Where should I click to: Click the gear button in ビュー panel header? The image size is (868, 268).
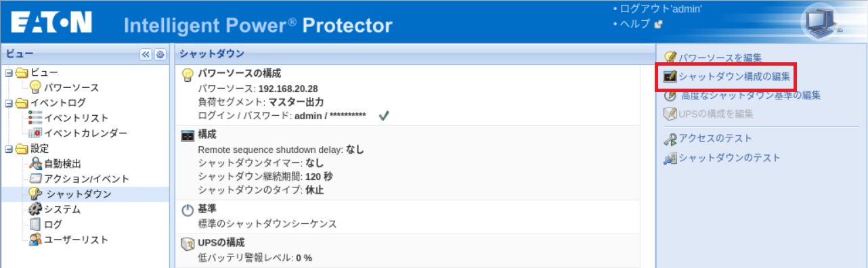(160, 55)
